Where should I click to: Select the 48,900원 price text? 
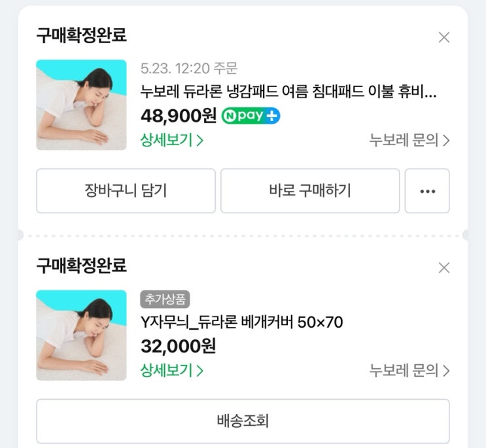click(178, 116)
